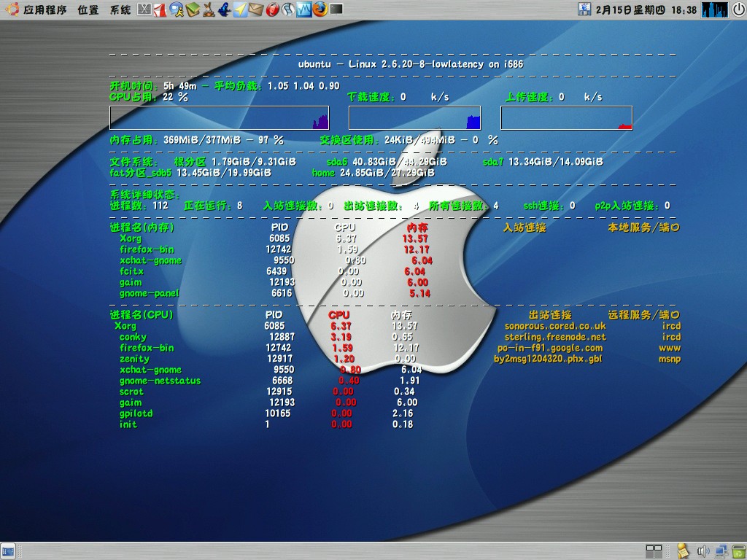Click the 'zenity' process name

134,359
